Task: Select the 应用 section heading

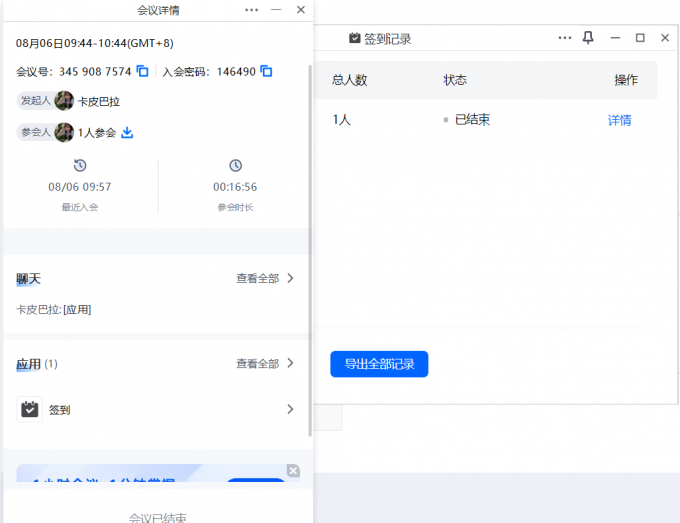Action: [29, 364]
